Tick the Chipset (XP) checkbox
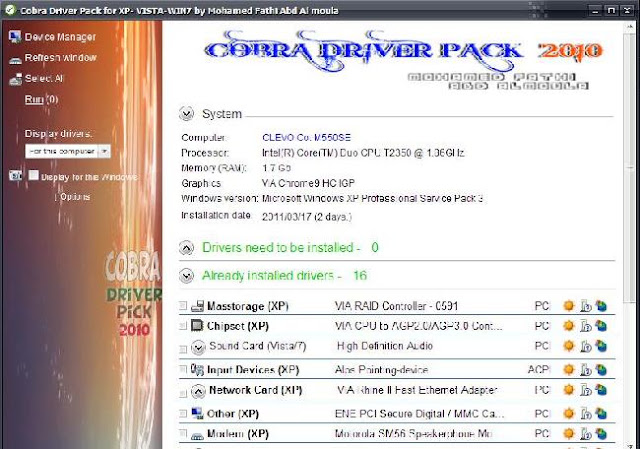Image resolution: width=640 pixels, height=449 pixels. point(183,325)
